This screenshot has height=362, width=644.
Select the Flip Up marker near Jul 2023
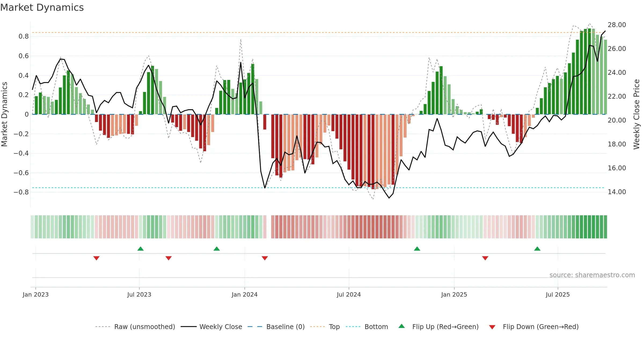[141, 249]
